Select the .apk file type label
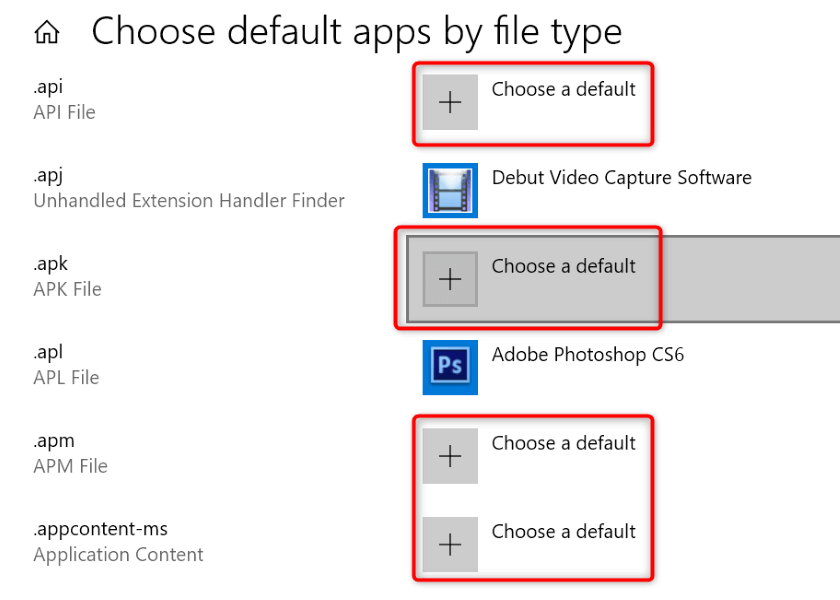840x600 pixels. click(50, 263)
